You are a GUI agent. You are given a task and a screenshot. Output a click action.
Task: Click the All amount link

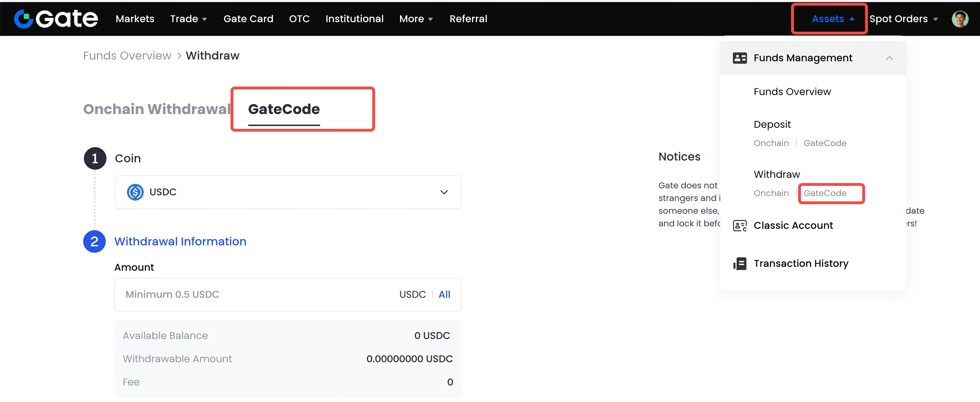tap(444, 295)
